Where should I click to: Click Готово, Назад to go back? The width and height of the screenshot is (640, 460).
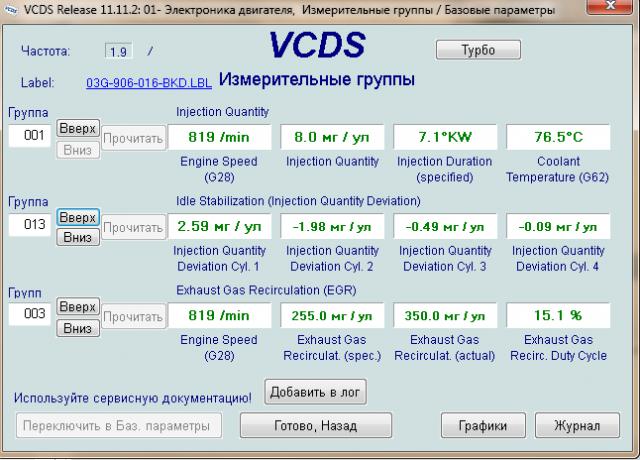[x=315, y=425]
